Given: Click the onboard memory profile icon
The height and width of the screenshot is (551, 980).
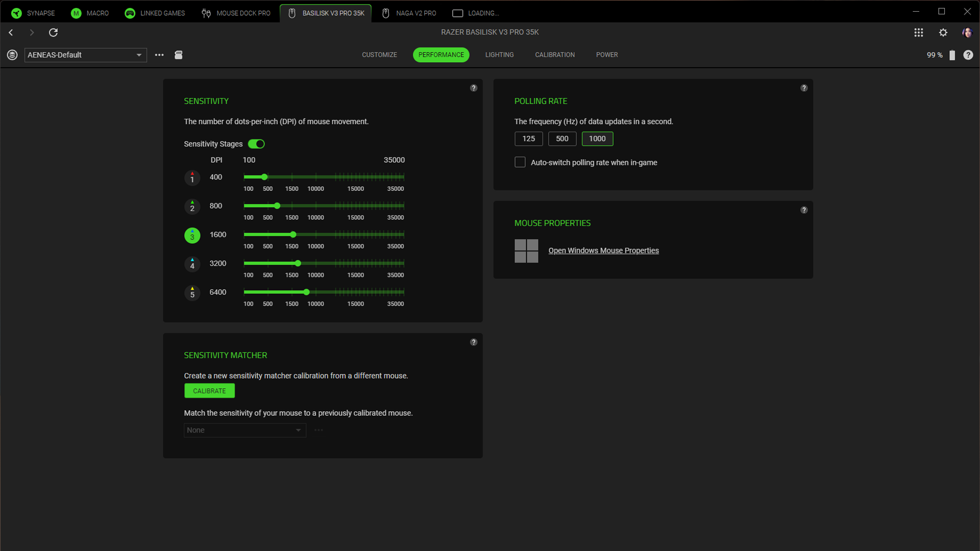Looking at the screenshot, I should [x=179, y=55].
